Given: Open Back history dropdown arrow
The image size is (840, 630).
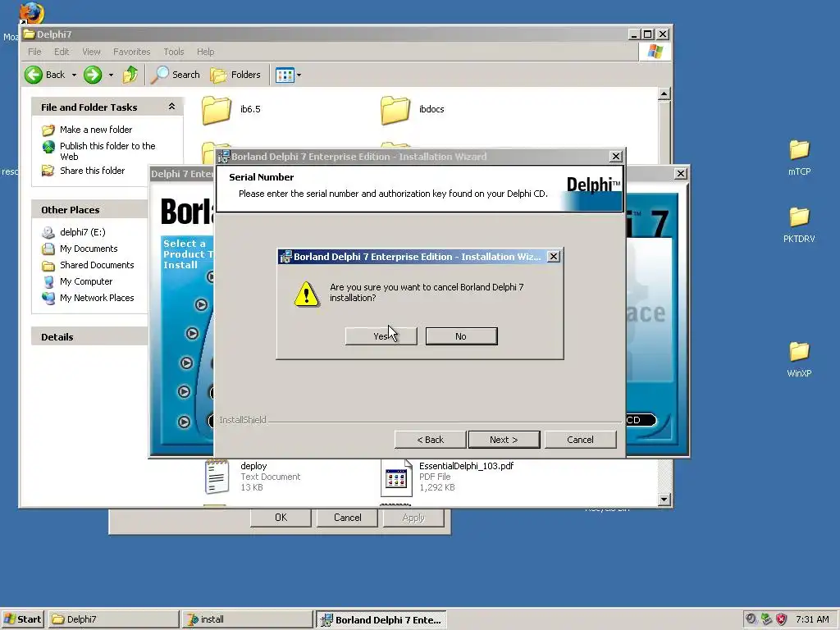Looking at the screenshot, I should click(74, 75).
